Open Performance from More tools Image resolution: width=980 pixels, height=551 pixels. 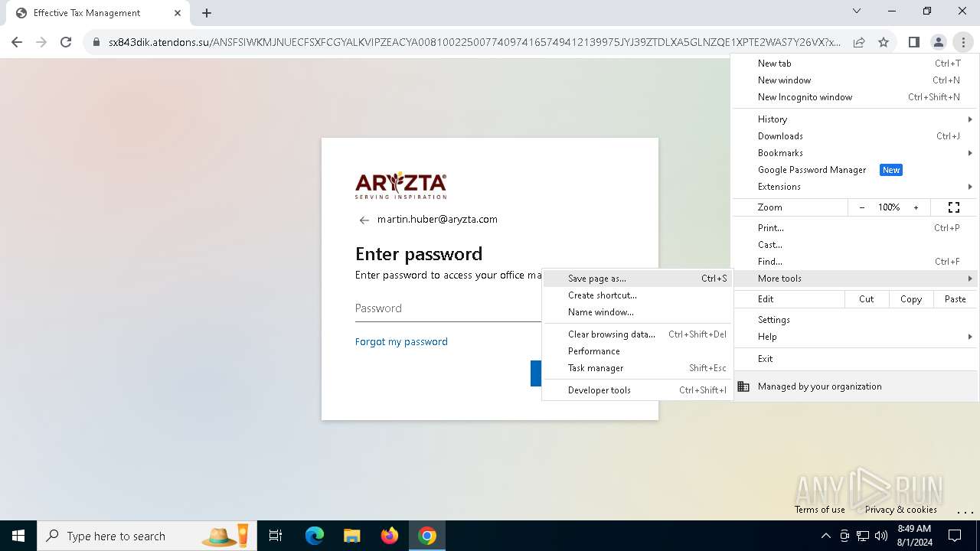pos(637,351)
